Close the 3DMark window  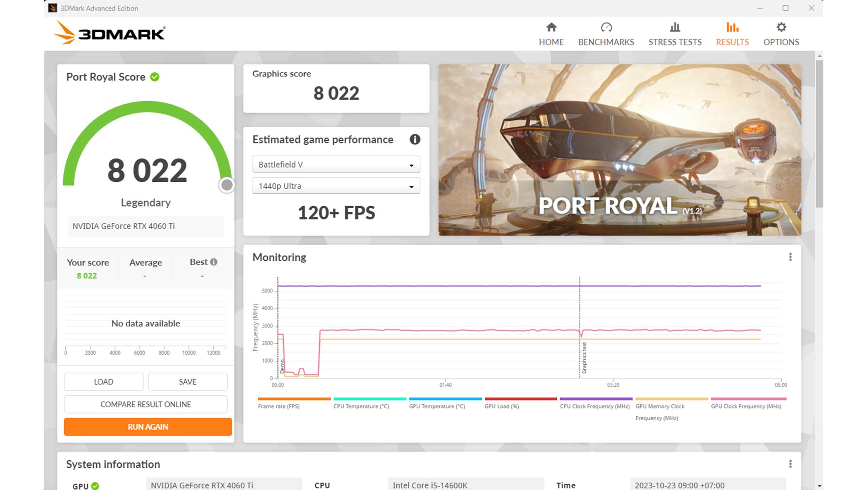[811, 8]
